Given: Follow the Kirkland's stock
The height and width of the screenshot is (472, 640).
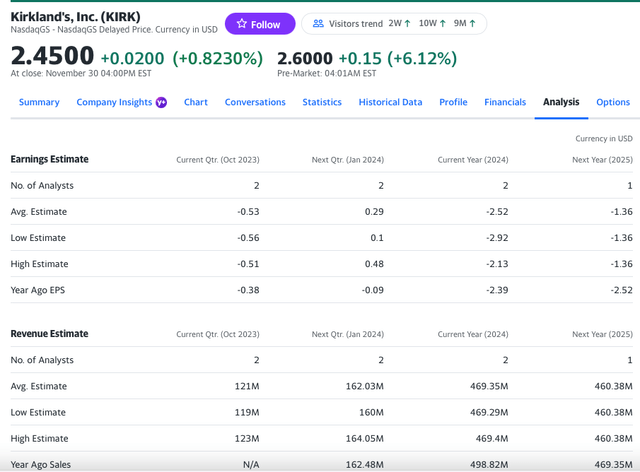Looking at the screenshot, I should pyautogui.click(x=260, y=24).
